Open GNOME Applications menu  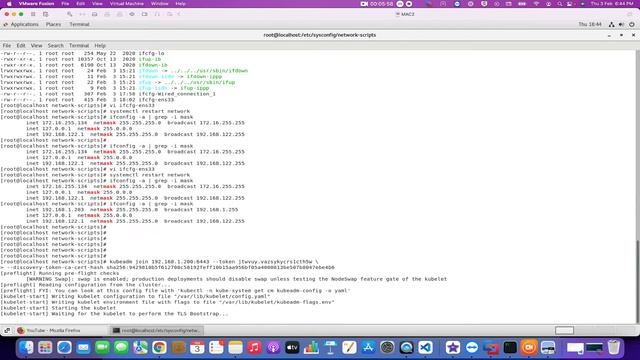click(x=24, y=24)
